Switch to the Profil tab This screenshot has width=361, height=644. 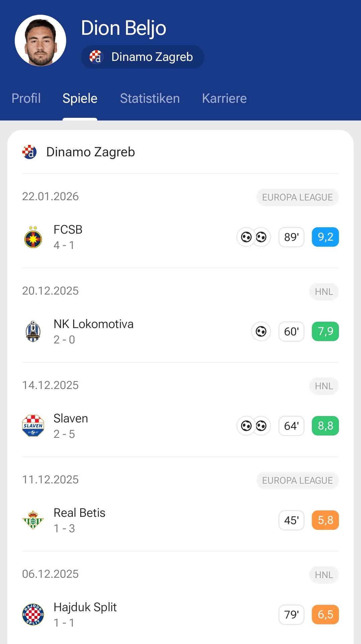click(x=26, y=98)
